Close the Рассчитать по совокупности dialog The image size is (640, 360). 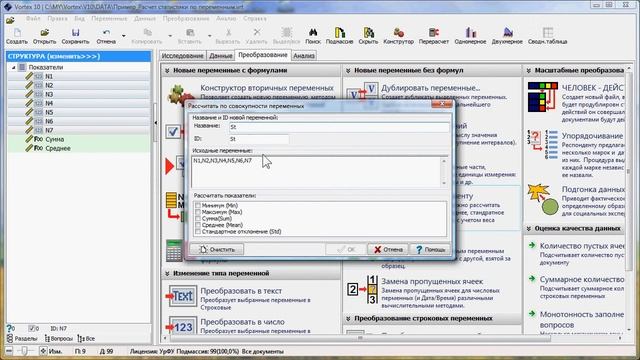[442, 104]
